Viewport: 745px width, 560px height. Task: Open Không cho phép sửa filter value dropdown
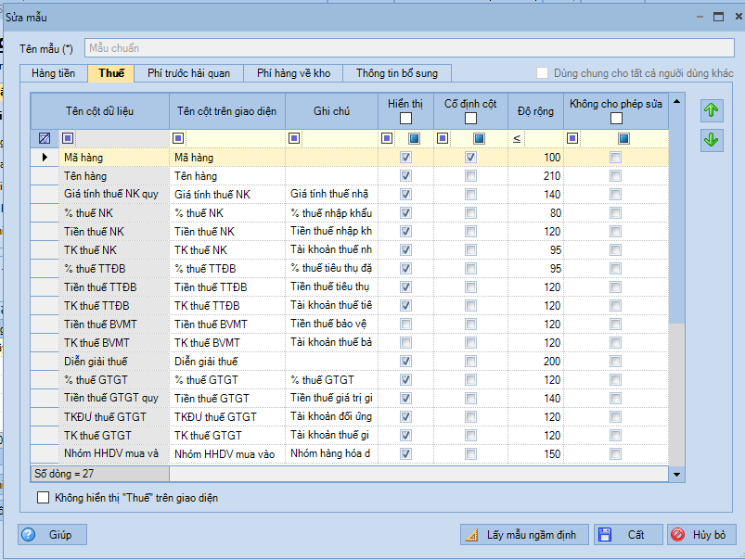pyautogui.click(x=623, y=138)
